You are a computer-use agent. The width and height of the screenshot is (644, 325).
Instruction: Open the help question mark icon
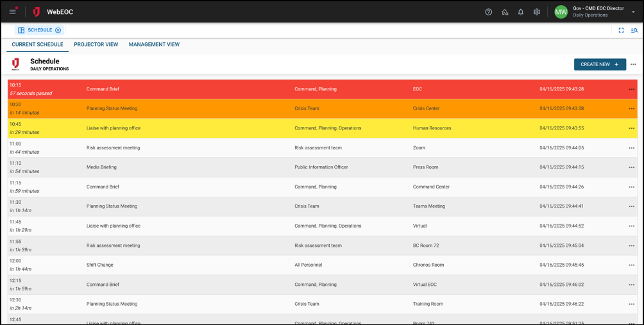pos(489,12)
